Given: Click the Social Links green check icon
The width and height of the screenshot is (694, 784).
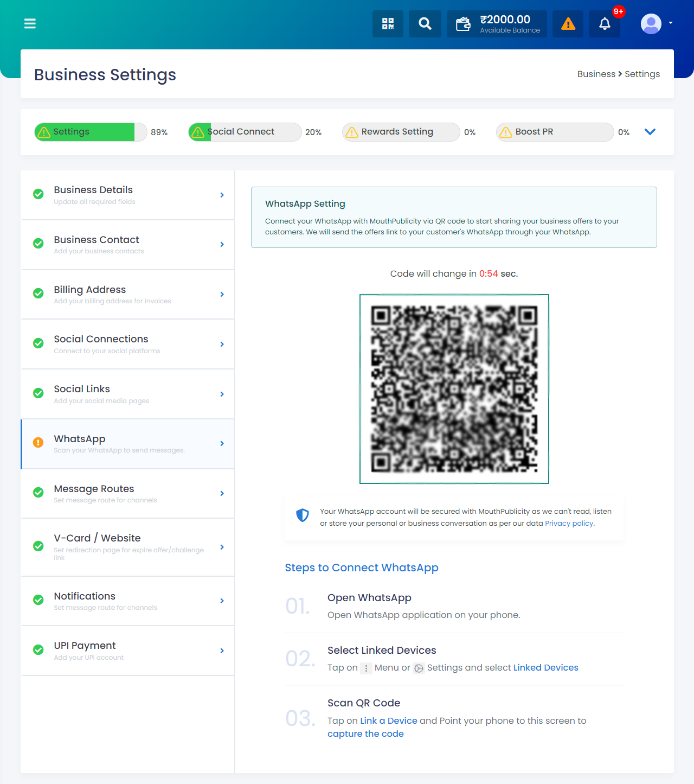Looking at the screenshot, I should pyautogui.click(x=38, y=393).
